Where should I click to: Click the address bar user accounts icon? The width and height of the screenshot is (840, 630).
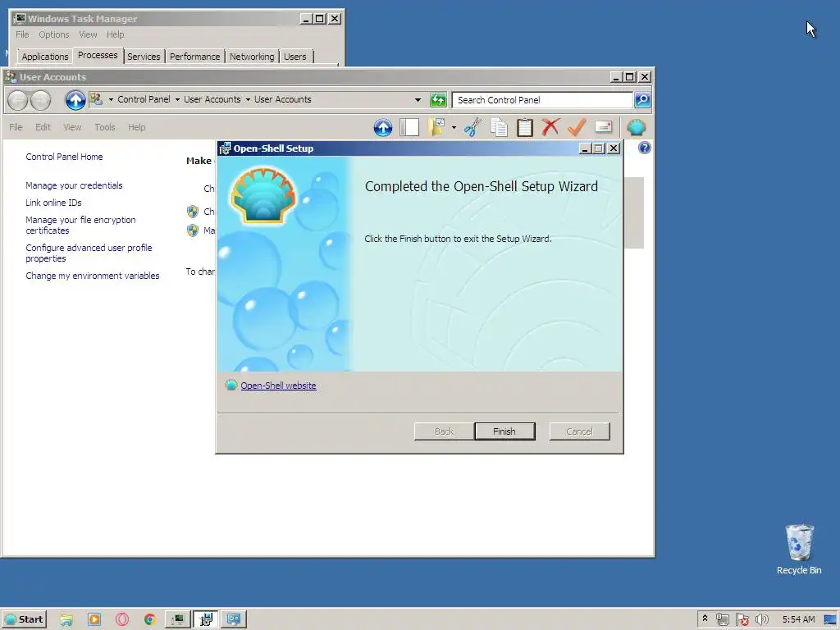pos(97,99)
